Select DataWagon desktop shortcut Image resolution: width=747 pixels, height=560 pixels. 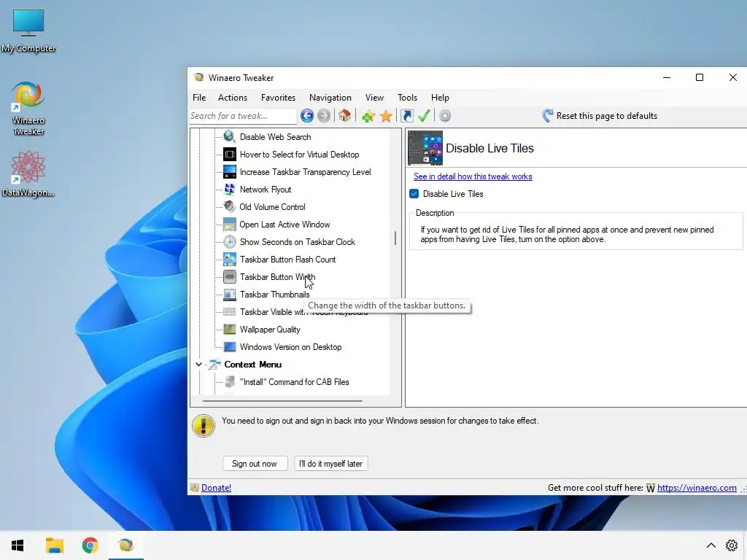tap(28, 174)
